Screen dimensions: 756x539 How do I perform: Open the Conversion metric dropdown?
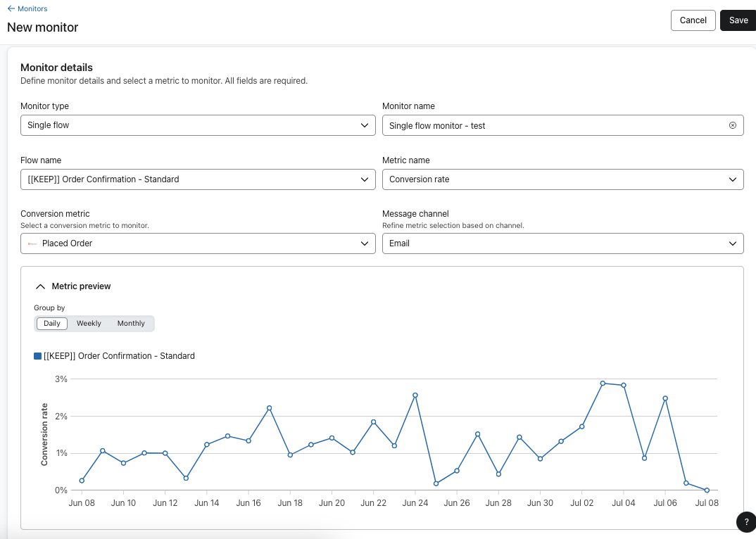197,243
